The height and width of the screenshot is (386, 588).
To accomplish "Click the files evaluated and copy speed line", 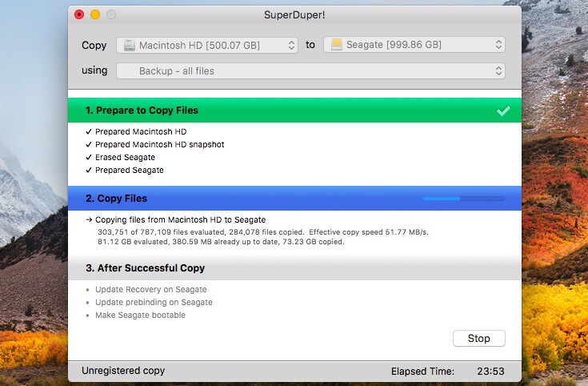I will tap(263, 232).
